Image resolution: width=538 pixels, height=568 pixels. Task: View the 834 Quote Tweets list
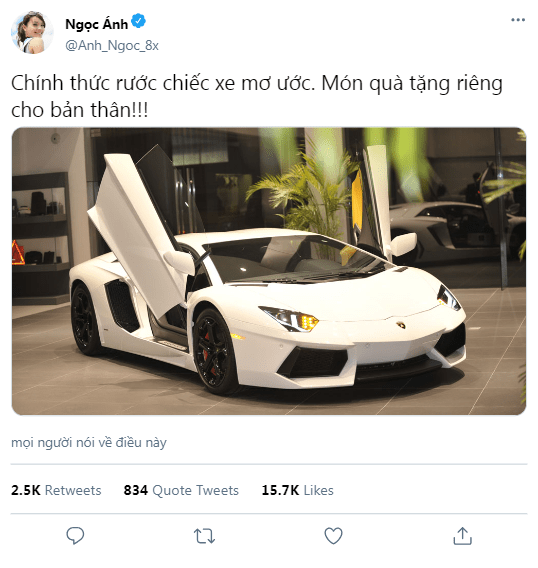coord(181,490)
